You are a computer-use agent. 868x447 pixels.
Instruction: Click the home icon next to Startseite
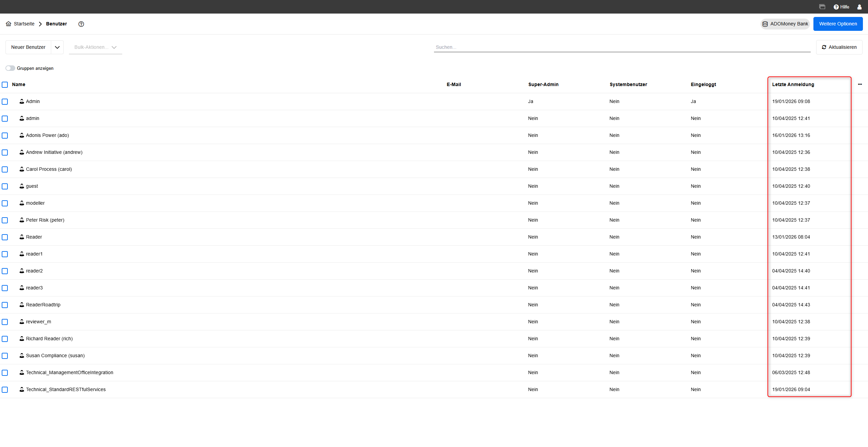coord(8,24)
